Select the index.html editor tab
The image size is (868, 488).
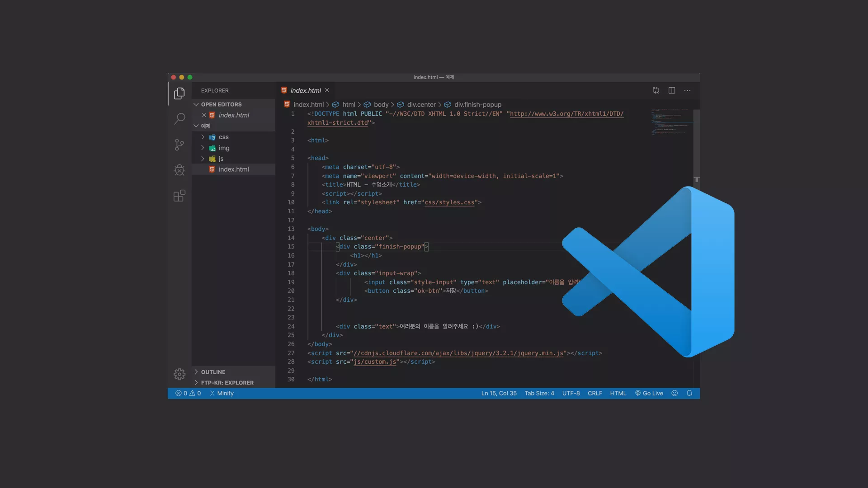click(x=305, y=90)
